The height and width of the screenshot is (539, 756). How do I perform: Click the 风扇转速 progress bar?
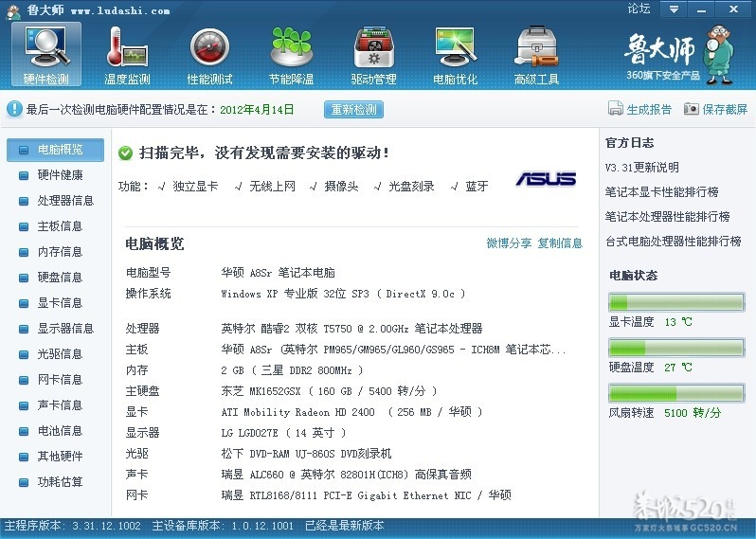coord(676,393)
